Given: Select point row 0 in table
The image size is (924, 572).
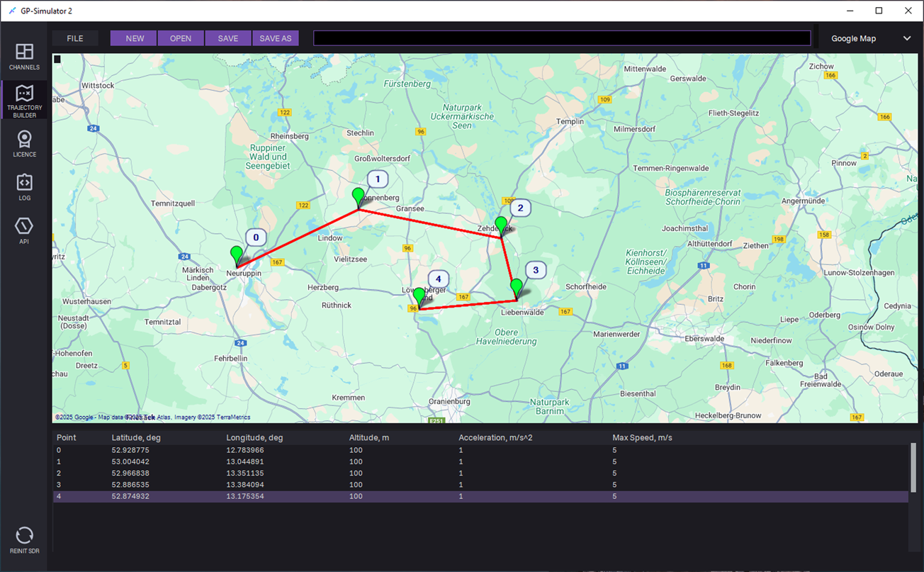Looking at the screenshot, I should click(480, 450).
